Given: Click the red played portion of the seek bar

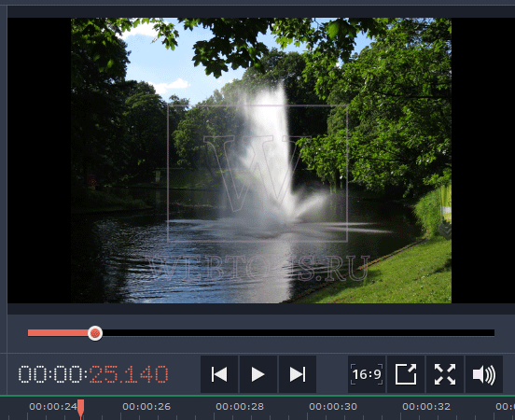Looking at the screenshot, I should point(58,333).
